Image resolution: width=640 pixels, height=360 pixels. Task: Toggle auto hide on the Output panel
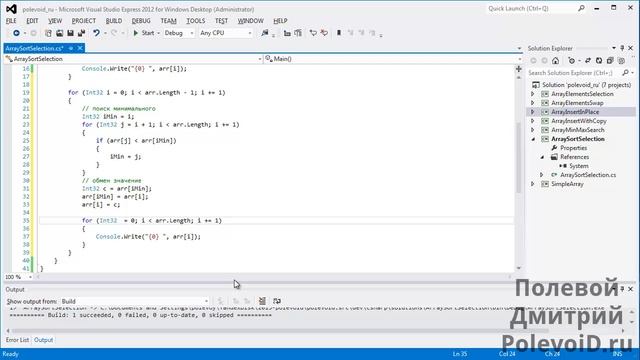pyautogui.click(x=622, y=289)
